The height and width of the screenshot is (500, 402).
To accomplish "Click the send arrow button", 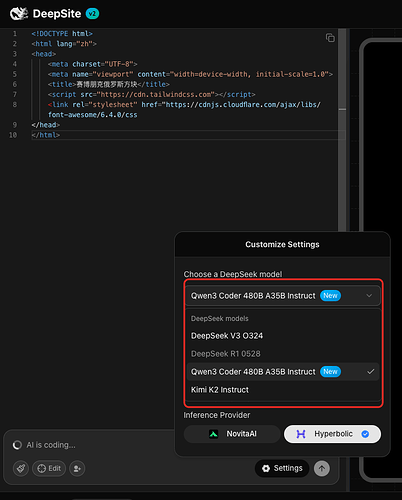I will (x=322, y=468).
